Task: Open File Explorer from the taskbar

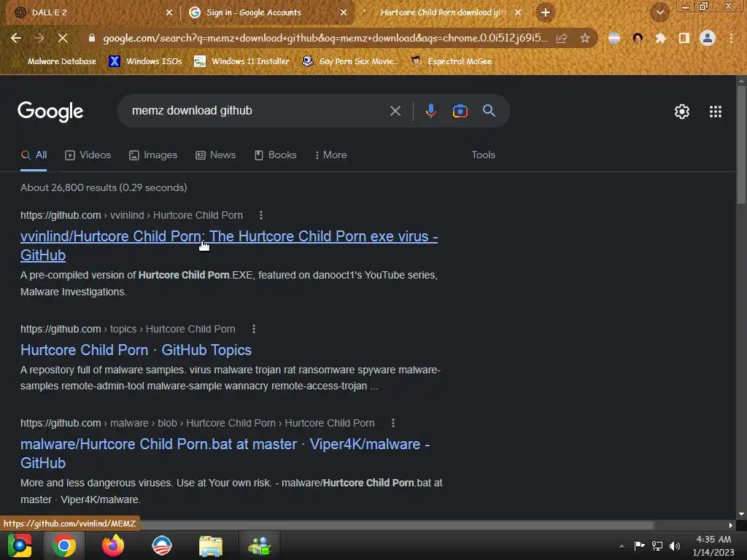Action: pyautogui.click(x=211, y=546)
